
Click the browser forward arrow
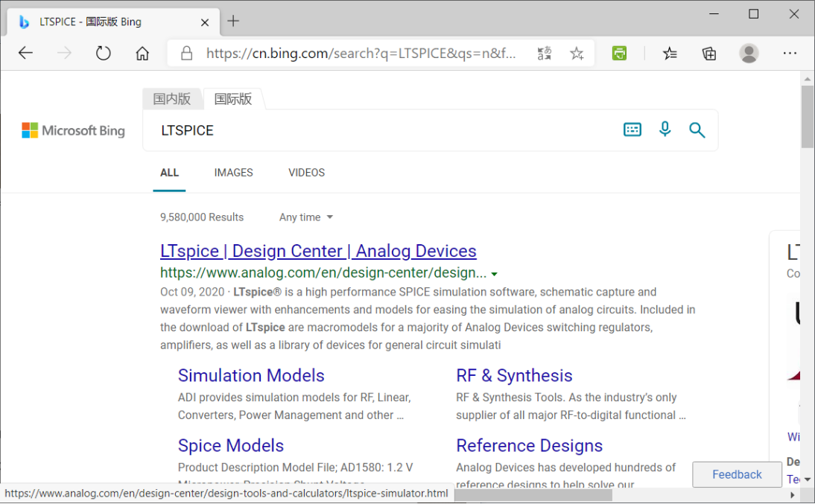pyautogui.click(x=65, y=53)
